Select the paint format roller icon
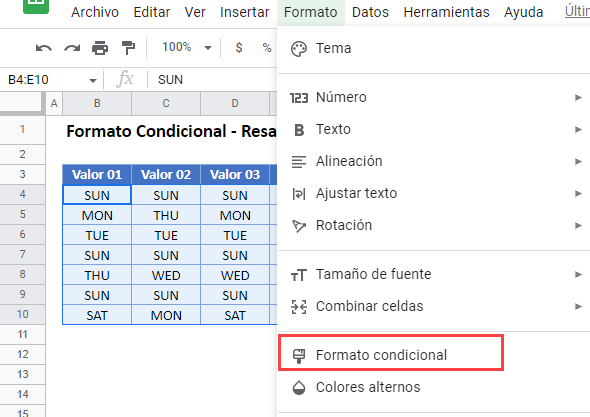The width and height of the screenshot is (590, 417). click(x=128, y=48)
